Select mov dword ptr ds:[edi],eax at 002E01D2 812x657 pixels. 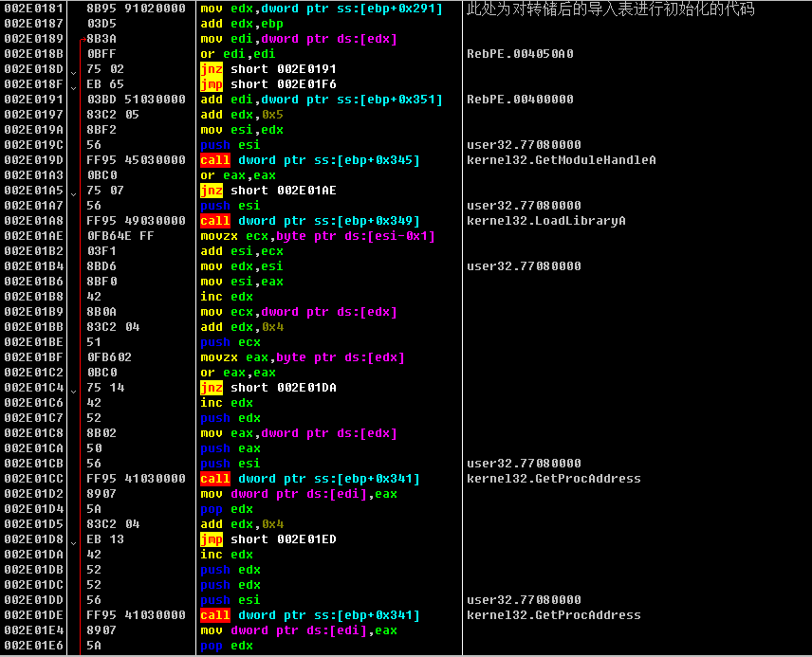coord(299,494)
